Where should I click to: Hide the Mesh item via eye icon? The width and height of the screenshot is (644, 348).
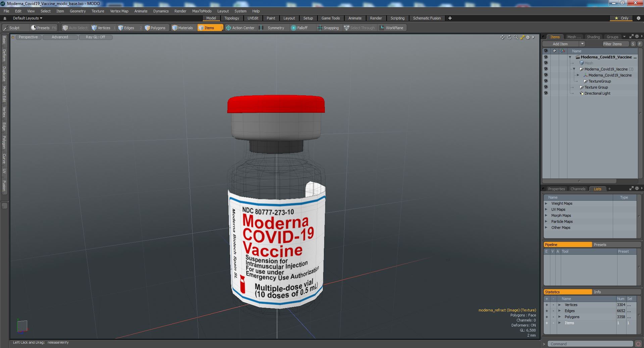[546, 63]
